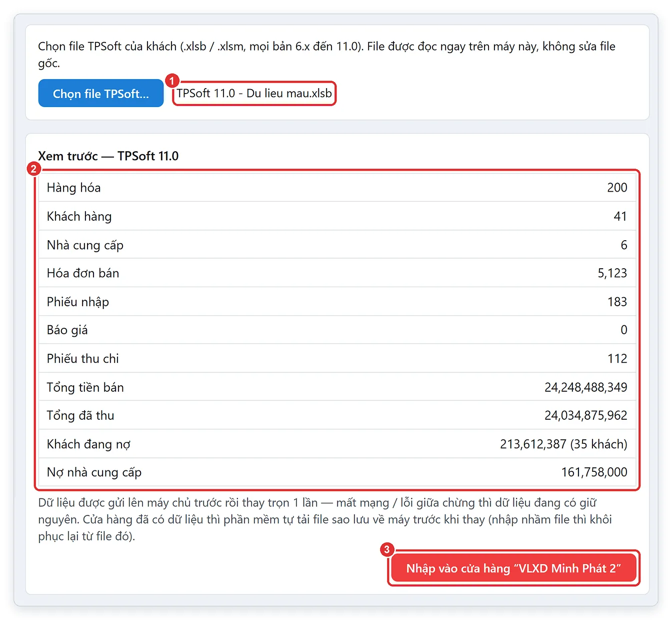
Task: Click the supplier debt value '161,758,000'
Action: 594,472
